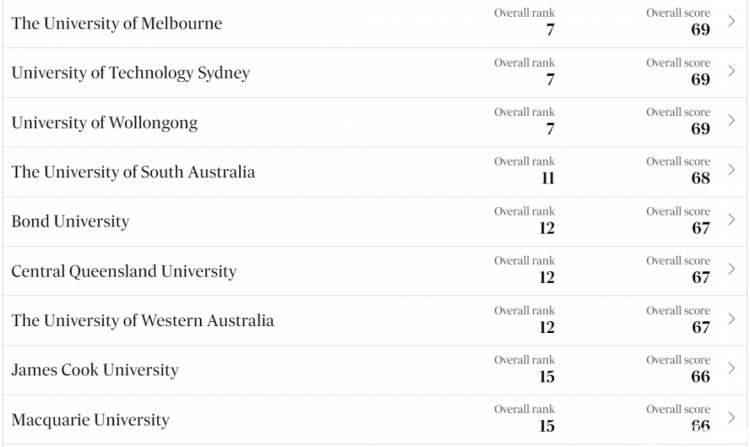Click Macquarie University row chevron
Viewport: 750px width, 447px height.
click(731, 417)
